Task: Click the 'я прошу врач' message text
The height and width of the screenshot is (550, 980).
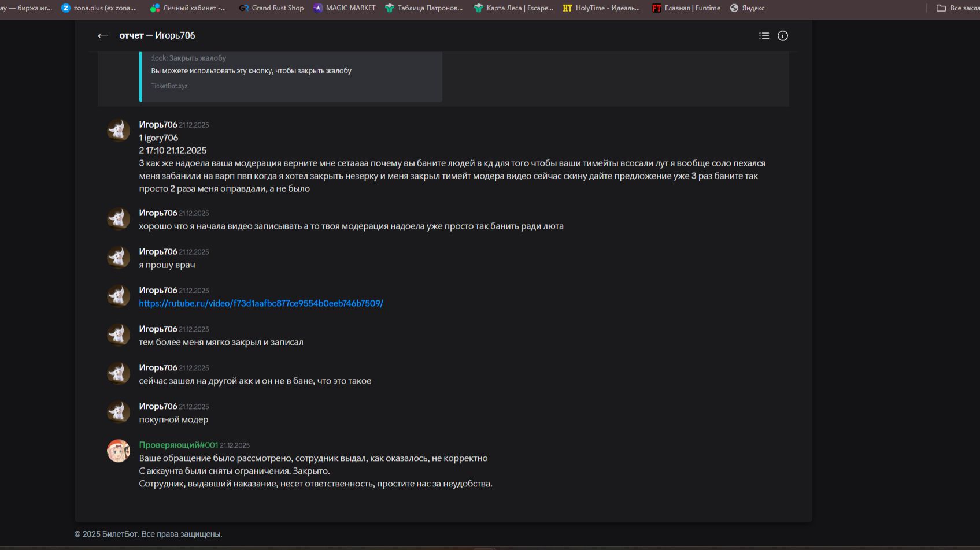Action: (167, 265)
